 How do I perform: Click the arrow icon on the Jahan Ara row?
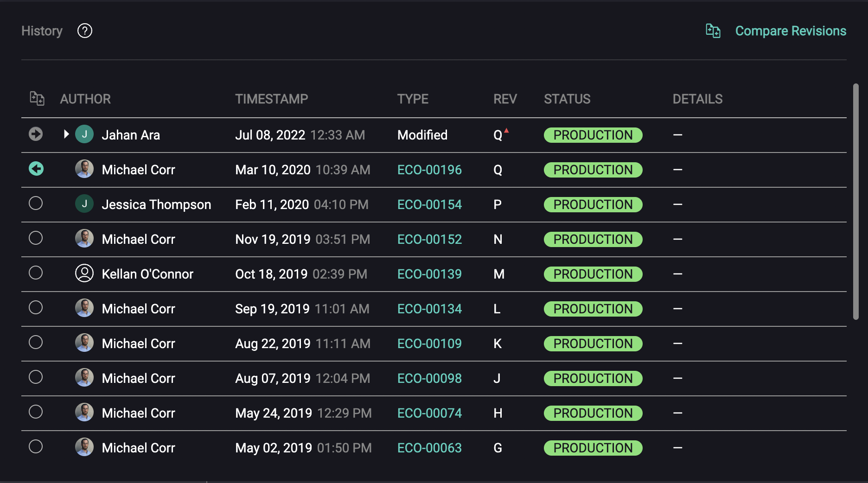[x=36, y=134]
